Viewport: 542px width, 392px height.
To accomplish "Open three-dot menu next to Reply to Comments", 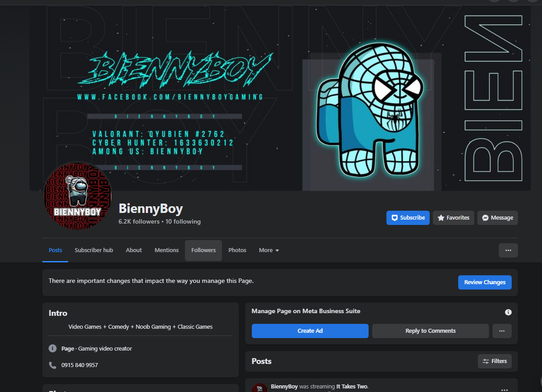I will pyautogui.click(x=502, y=331).
